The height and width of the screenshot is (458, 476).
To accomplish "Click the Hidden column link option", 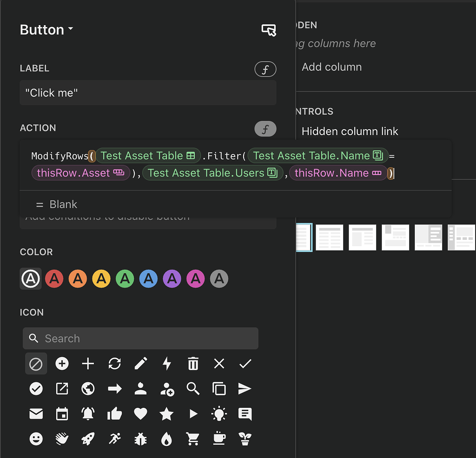I will pos(350,131).
